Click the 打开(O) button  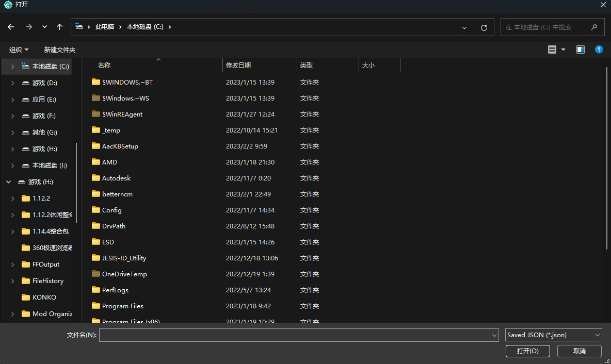[527, 351]
